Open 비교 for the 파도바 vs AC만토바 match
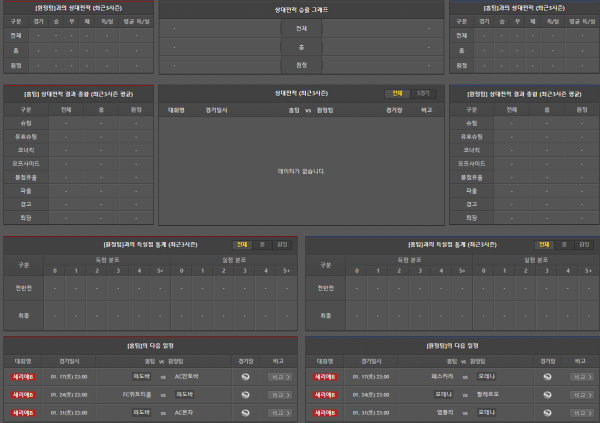600x423 pixels. coord(279,377)
